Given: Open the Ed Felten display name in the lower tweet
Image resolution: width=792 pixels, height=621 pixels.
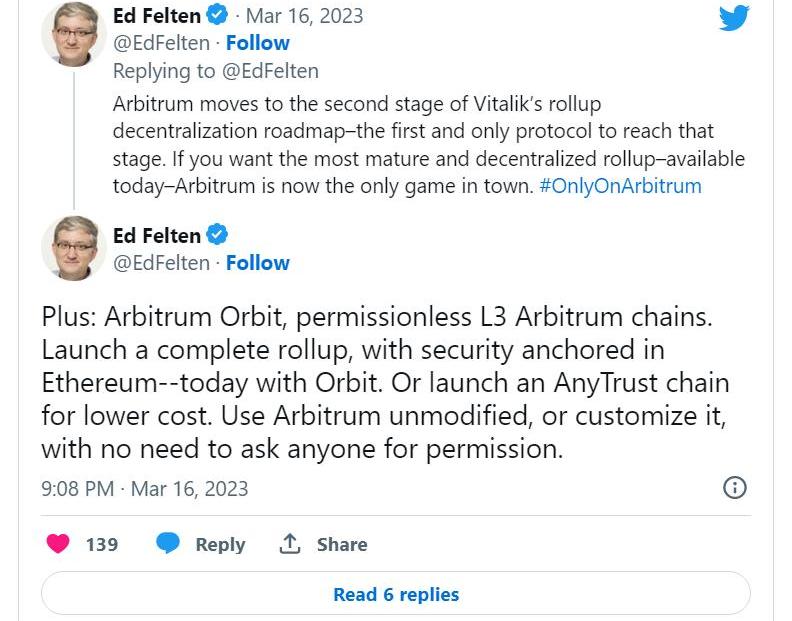Looking at the screenshot, I should (157, 236).
